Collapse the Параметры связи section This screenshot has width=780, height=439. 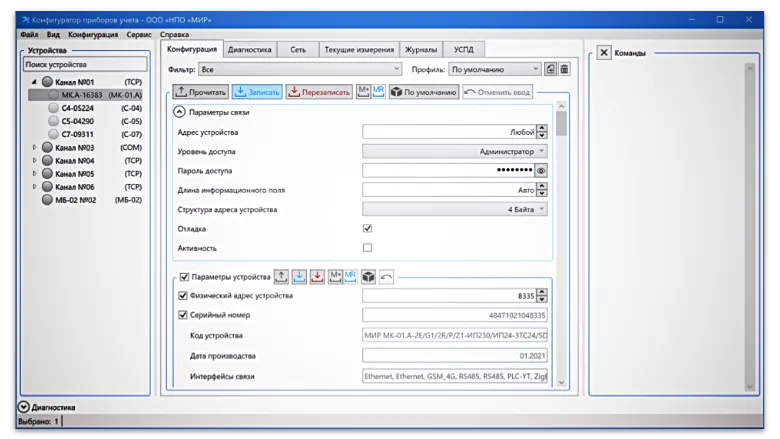(180, 112)
